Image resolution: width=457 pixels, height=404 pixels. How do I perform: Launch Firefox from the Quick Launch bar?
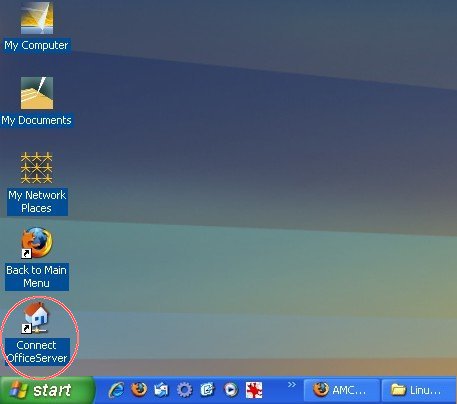(x=139, y=390)
